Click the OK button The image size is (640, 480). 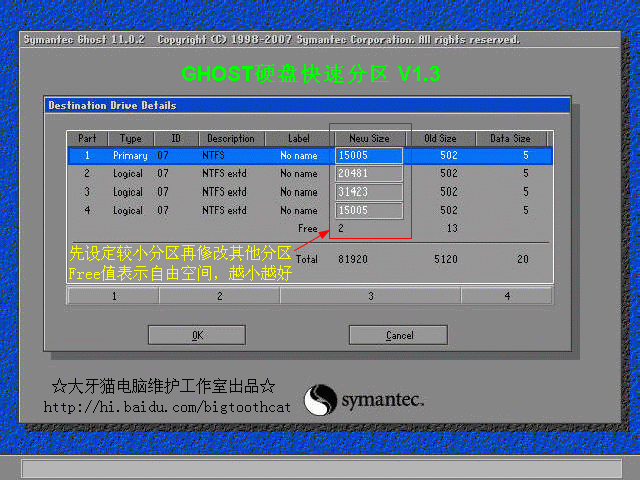pos(197,335)
